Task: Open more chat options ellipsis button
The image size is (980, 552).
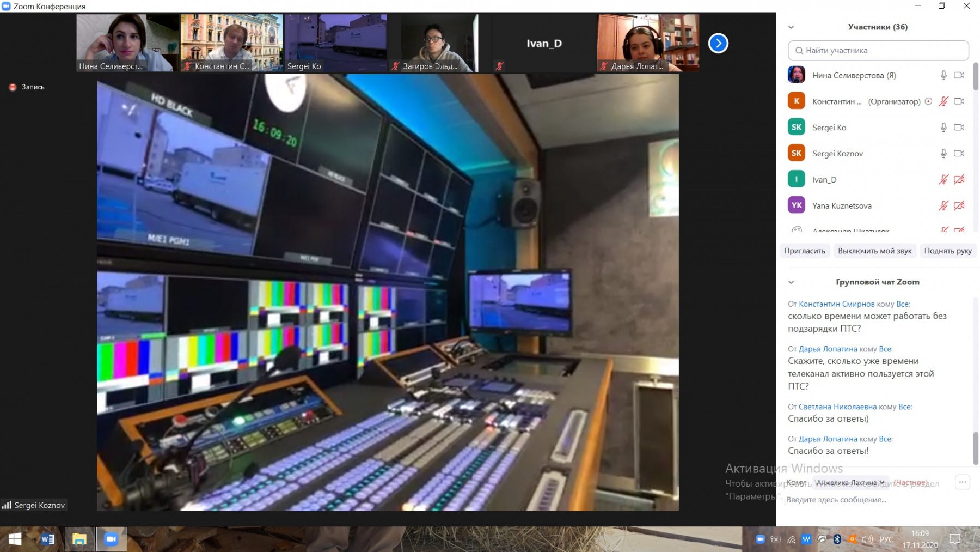Action: tap(963, 482)
